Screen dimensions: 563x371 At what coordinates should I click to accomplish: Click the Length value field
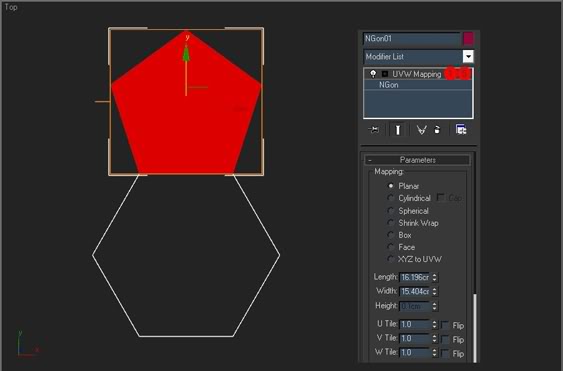pyautogui.click(x=415, y=277)
